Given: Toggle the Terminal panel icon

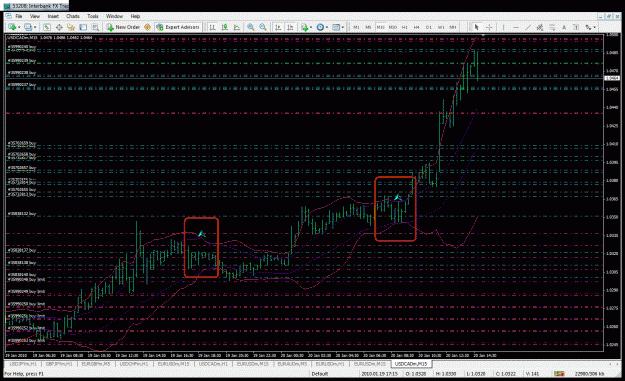Looking at the screenshot, I should (x=83, y=27).
